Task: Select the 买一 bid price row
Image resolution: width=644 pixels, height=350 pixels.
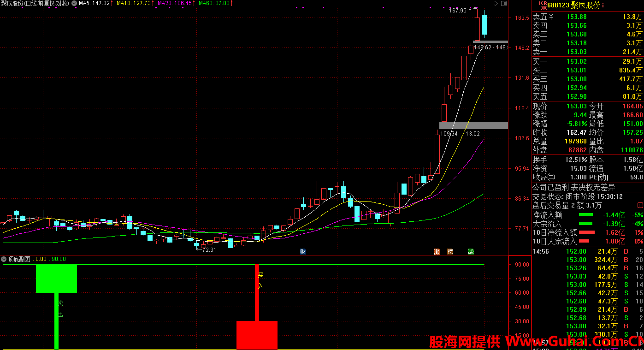Action: pos(587,61)
